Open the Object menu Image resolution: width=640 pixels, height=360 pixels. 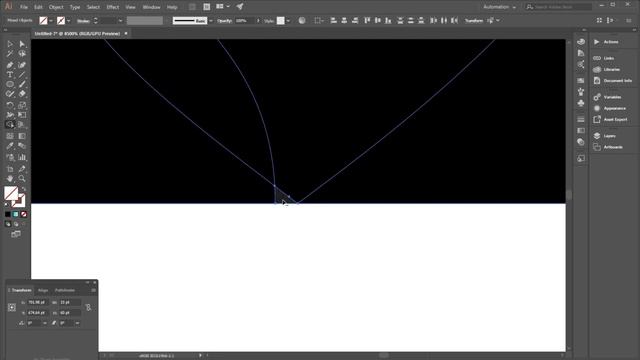pyautogui.click(x=56, y=7)
